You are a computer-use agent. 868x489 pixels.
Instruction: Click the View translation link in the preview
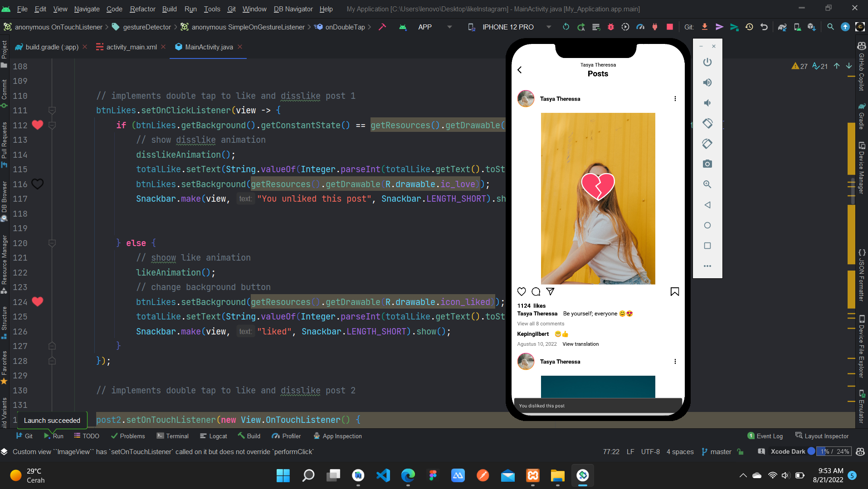click(580, 344)
